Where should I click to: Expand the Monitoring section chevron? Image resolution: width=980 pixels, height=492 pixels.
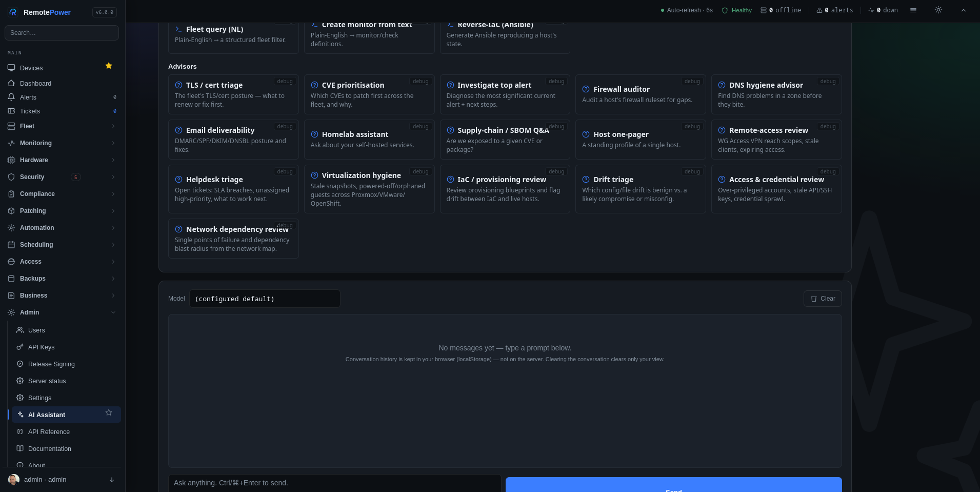(x=113, y=143)
